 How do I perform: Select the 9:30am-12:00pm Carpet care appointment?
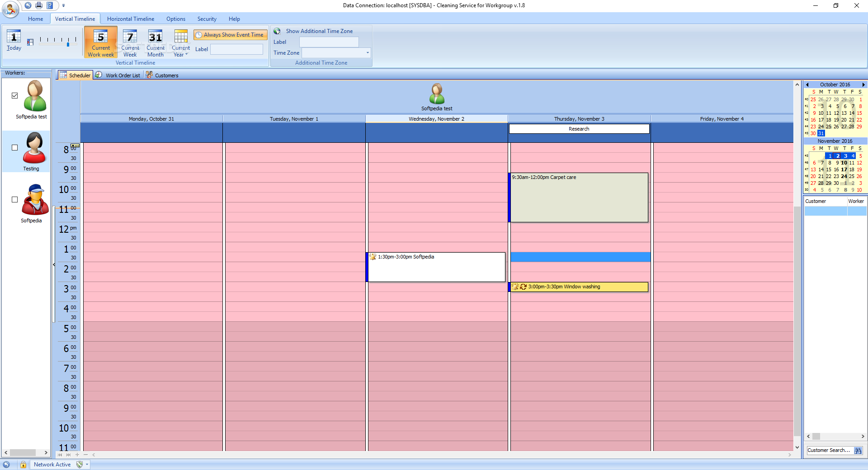pos(578,197)
